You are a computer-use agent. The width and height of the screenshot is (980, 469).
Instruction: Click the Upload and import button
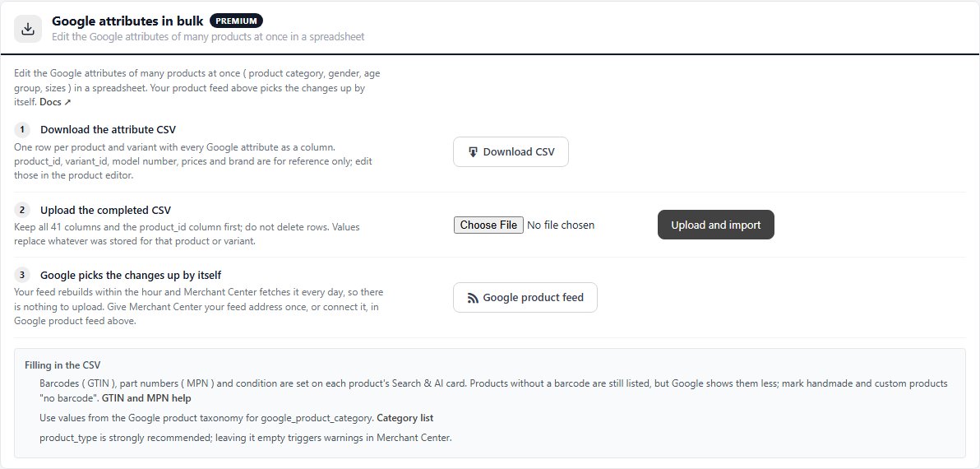click(715, 225)
